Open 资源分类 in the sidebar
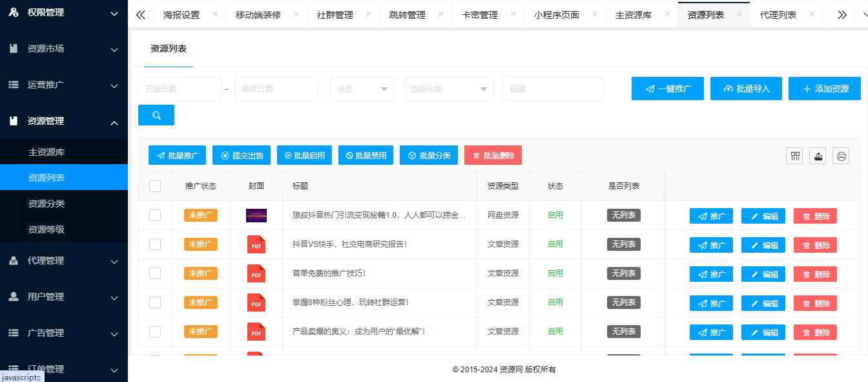 coord(46,204)
